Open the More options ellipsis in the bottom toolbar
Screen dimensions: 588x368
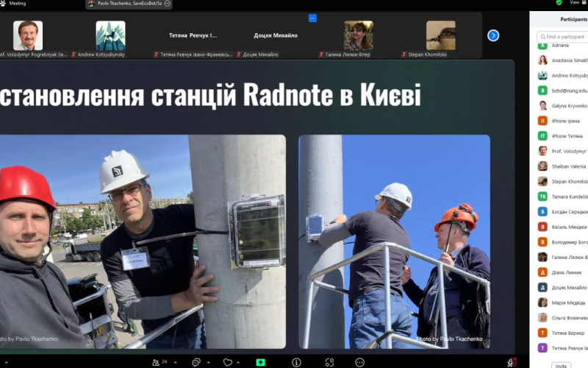tap(359, 362)
